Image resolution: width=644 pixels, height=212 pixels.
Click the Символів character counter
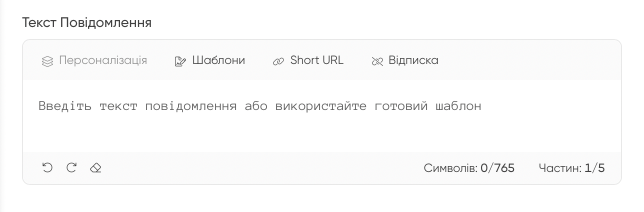pyautogui.click(x=469, y=168)
